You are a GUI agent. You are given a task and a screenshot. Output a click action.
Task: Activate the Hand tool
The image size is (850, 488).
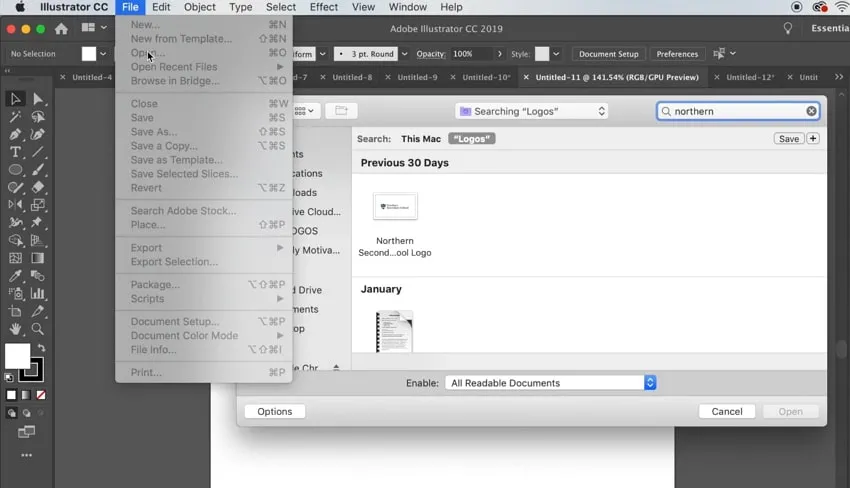pyautogui.click(x=15, y=329)
